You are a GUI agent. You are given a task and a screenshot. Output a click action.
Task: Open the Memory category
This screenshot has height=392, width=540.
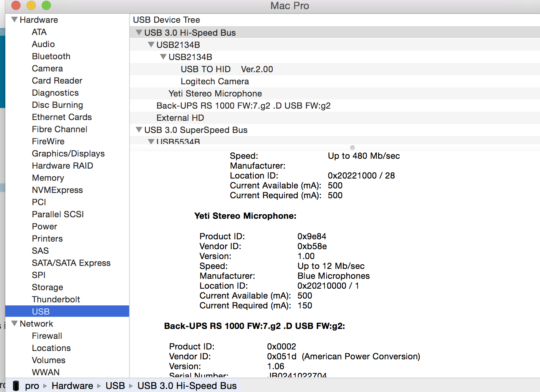pos(48,178)
